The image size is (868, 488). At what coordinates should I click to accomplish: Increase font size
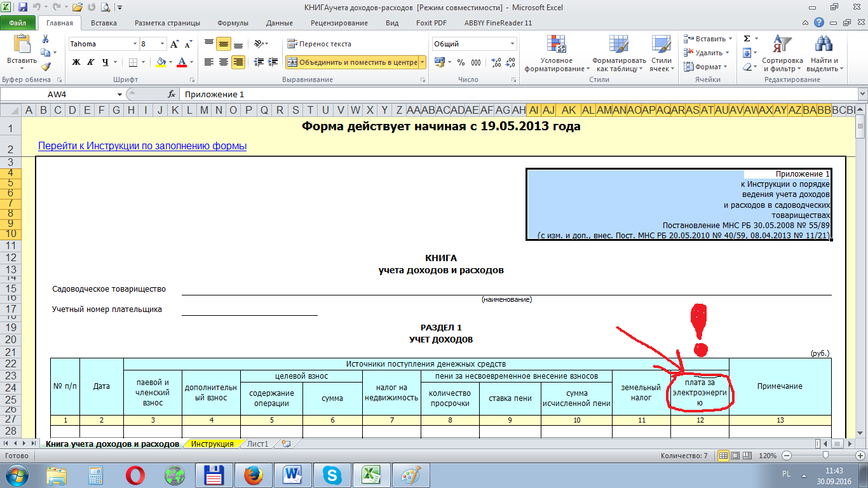click(x=175, y=44)
